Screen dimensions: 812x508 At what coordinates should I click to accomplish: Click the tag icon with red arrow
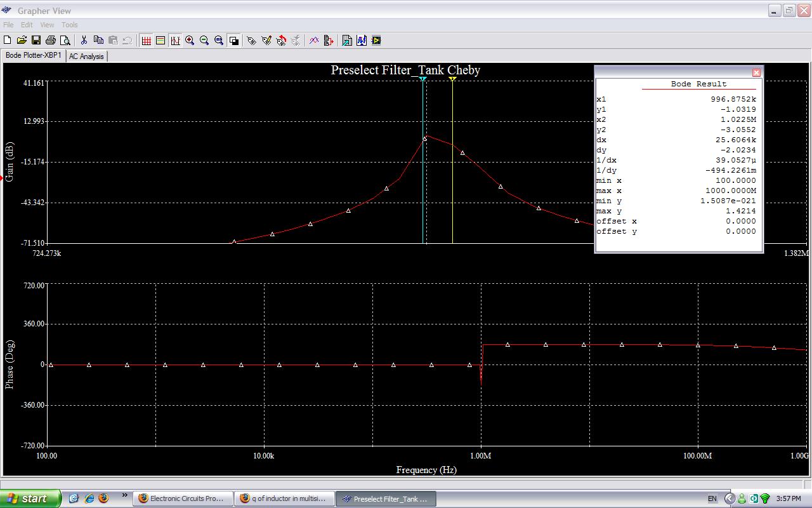click(281, 41)
